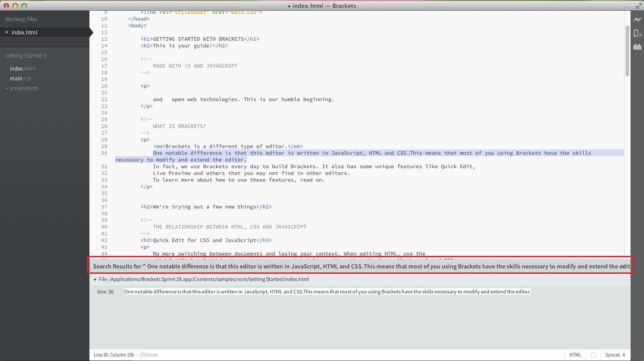Click the circular linting status indicator in status bar
This screenshot has height=361, width=644.
pyautogui.click(x=593, y=355)
